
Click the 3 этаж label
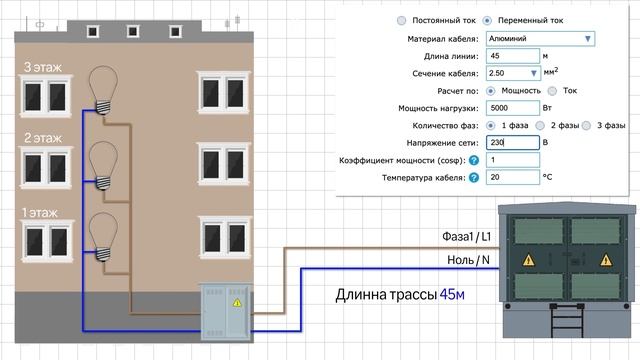coord(42,67)
